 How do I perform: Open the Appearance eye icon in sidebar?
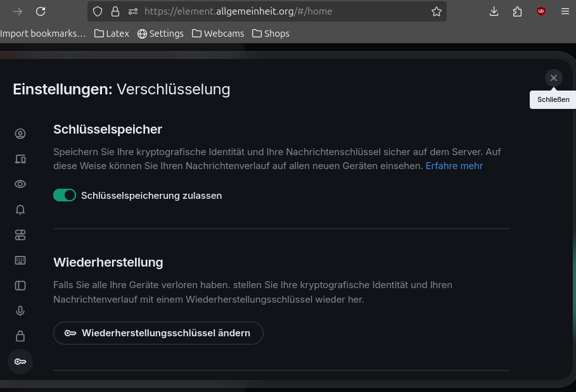[20, 184]
